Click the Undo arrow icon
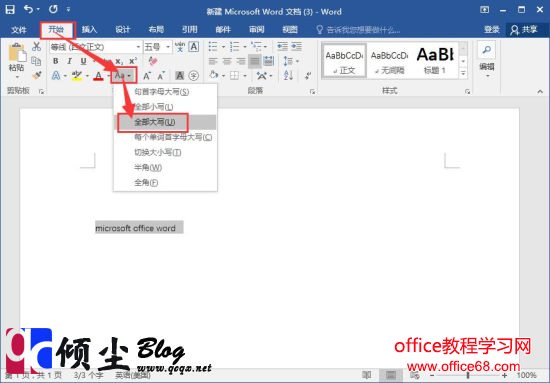Viewport: 550px width, 383px height. 28,9
